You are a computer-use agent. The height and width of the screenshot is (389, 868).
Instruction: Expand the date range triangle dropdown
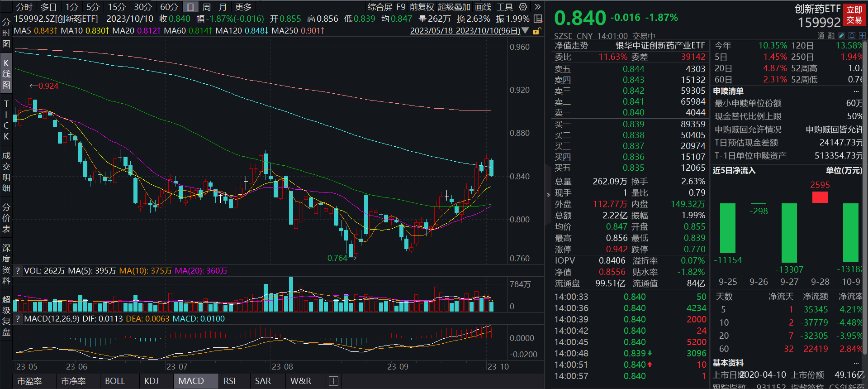525,31
